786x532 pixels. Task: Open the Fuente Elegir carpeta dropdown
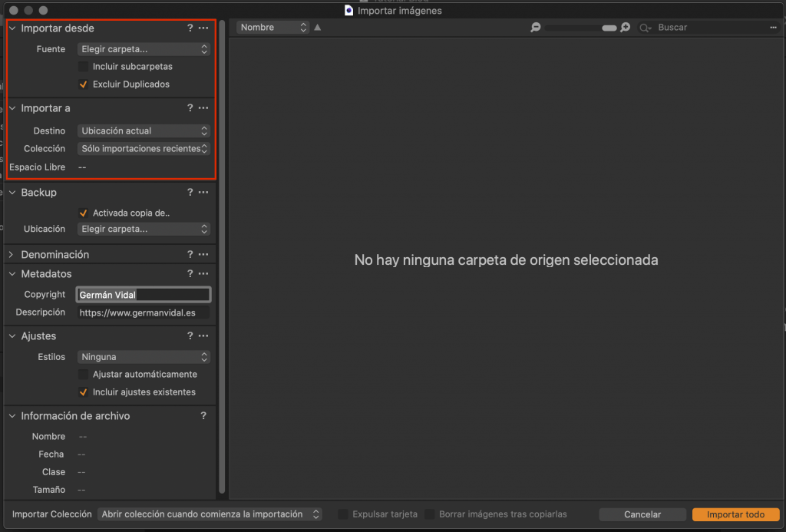click(144, 49)
